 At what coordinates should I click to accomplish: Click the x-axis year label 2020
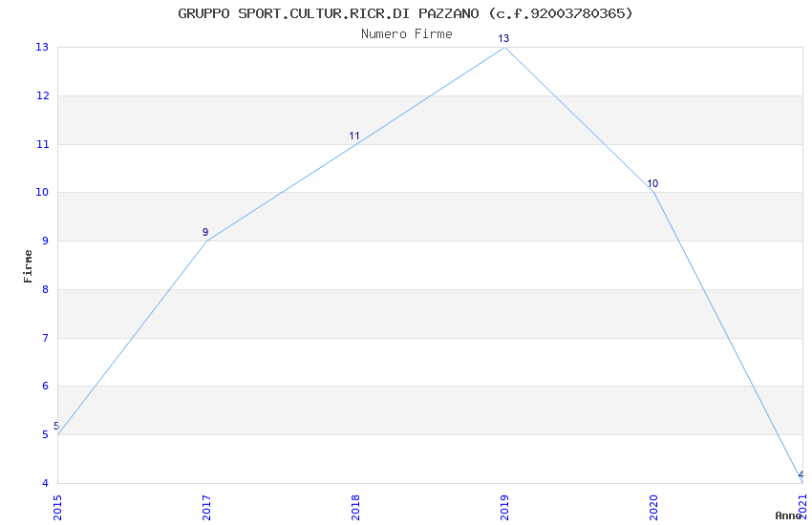point(653,508)
